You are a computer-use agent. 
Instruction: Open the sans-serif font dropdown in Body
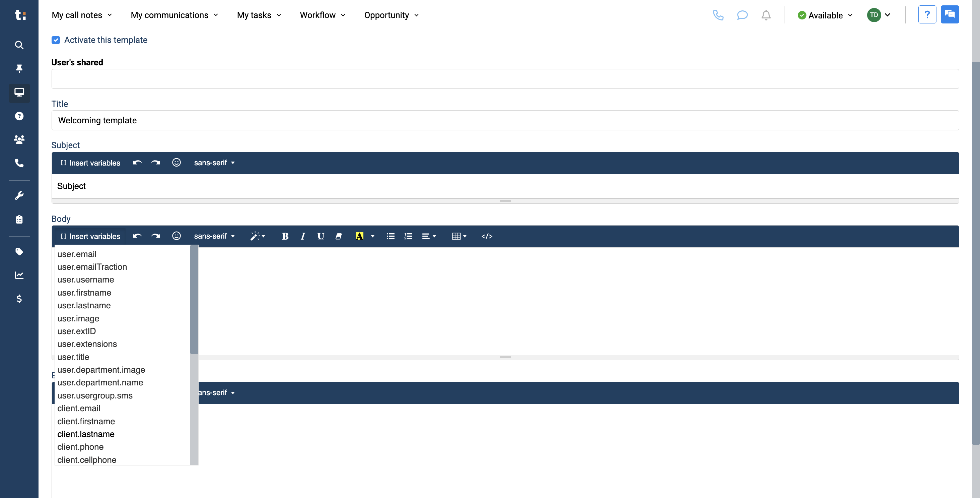214,236
